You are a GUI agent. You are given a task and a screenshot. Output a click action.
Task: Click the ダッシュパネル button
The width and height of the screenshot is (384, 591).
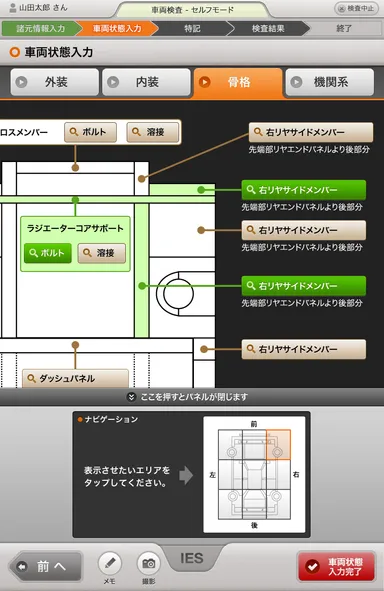coord(75,378)
